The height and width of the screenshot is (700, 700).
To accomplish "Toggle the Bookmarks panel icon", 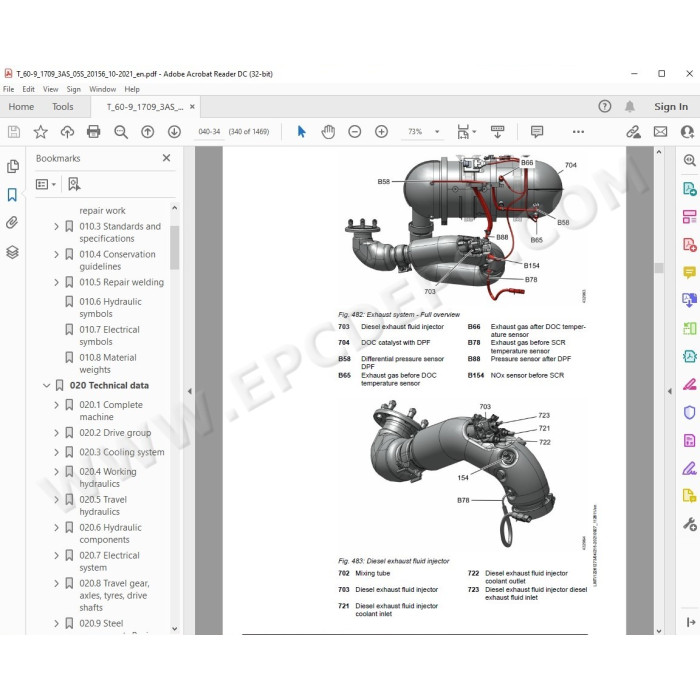I will 12,195.
